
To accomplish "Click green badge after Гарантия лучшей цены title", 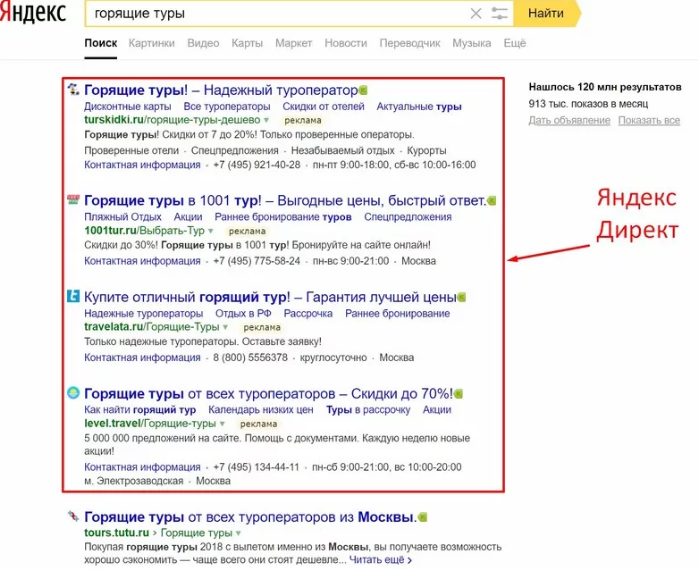I will click(x=462, y=297).
